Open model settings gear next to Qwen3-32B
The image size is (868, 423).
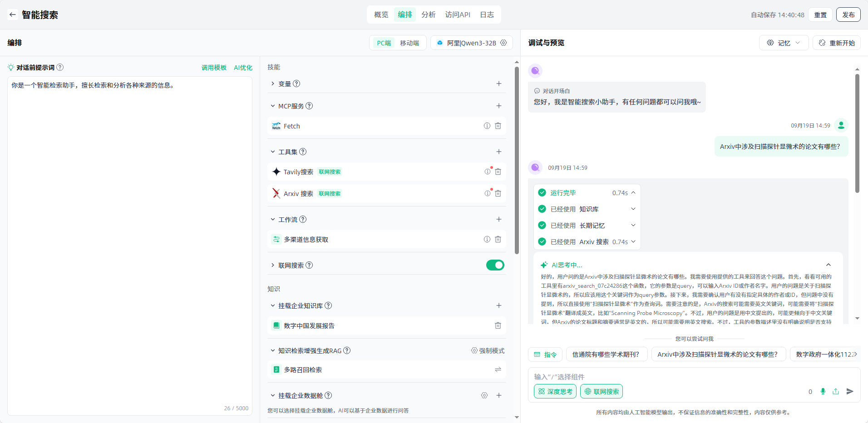click(503, 43)
